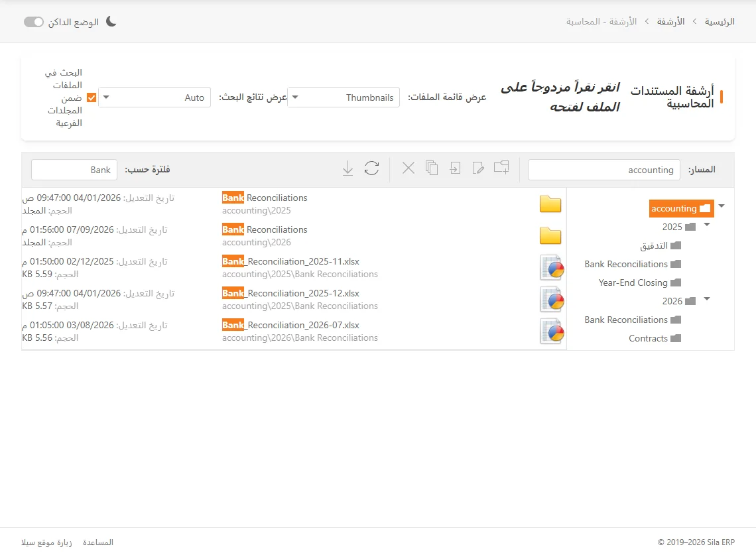The width and height of the screenshot is (756, 557).
Task: Toggle the dark mode switch
Action: [x=34, y=22]
